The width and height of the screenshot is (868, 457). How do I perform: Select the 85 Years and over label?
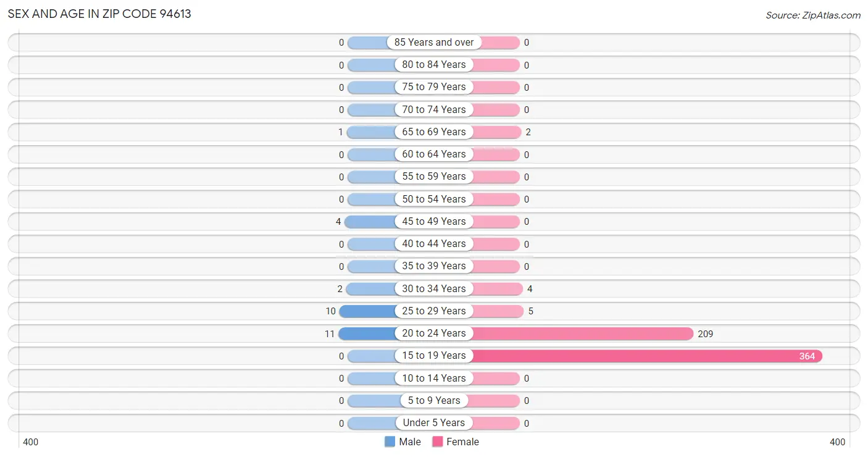tap(434, 43)
